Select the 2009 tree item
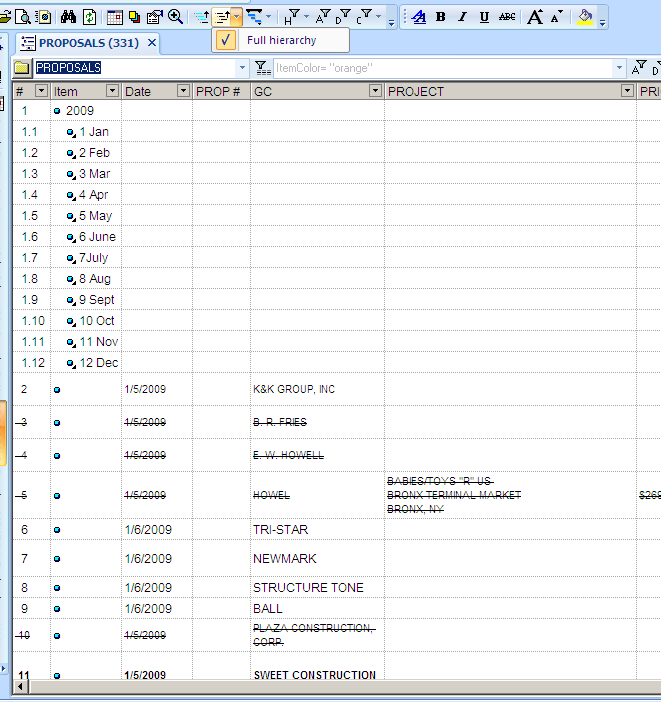661x702 pixels. coord(80,111)
